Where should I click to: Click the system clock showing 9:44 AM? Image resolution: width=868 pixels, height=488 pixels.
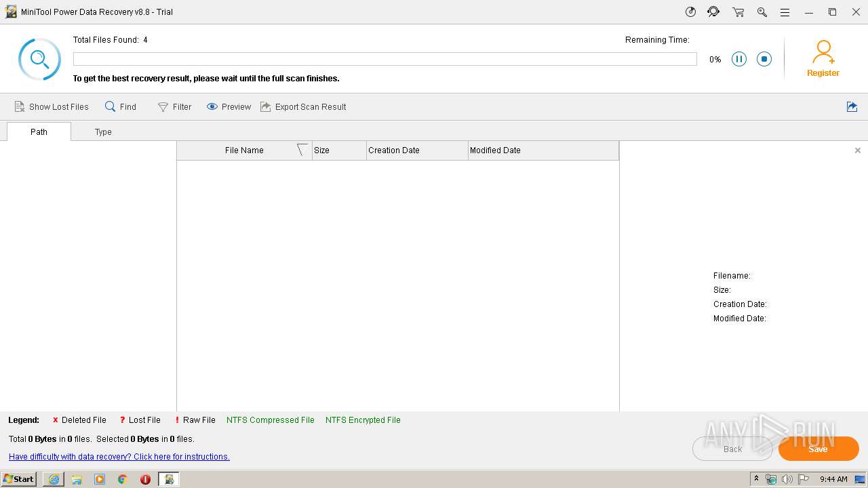tap(833, 479)
